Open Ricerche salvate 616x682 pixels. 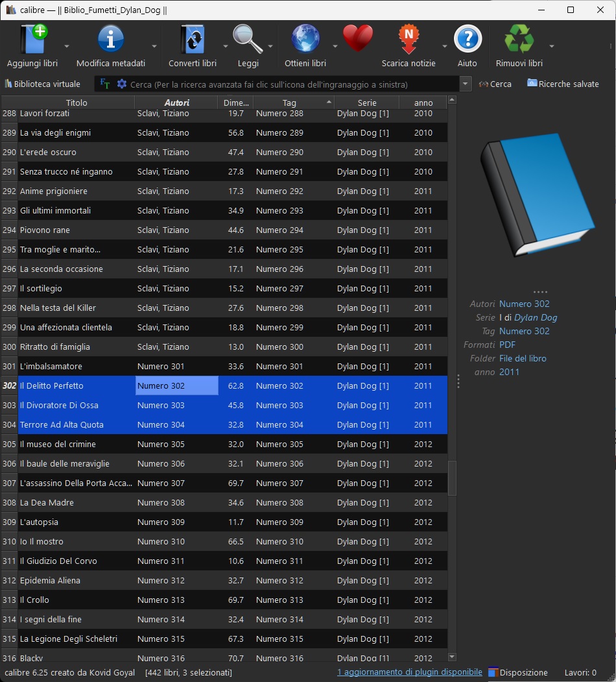tap(563, 84)
